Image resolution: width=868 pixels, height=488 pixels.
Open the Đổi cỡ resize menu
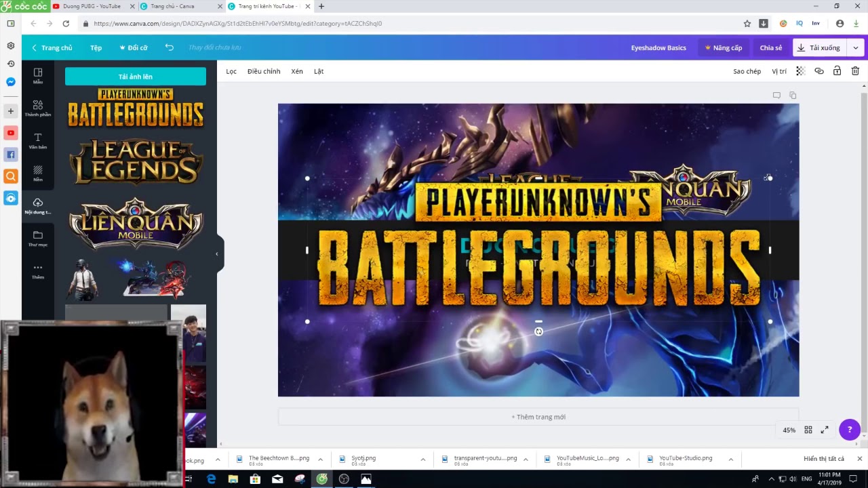coord(134,47)
